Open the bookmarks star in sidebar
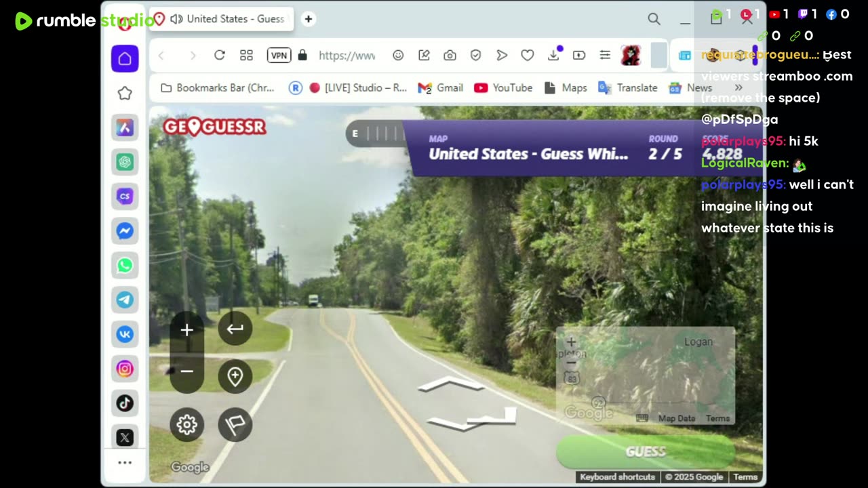 [x=125, y=94]
